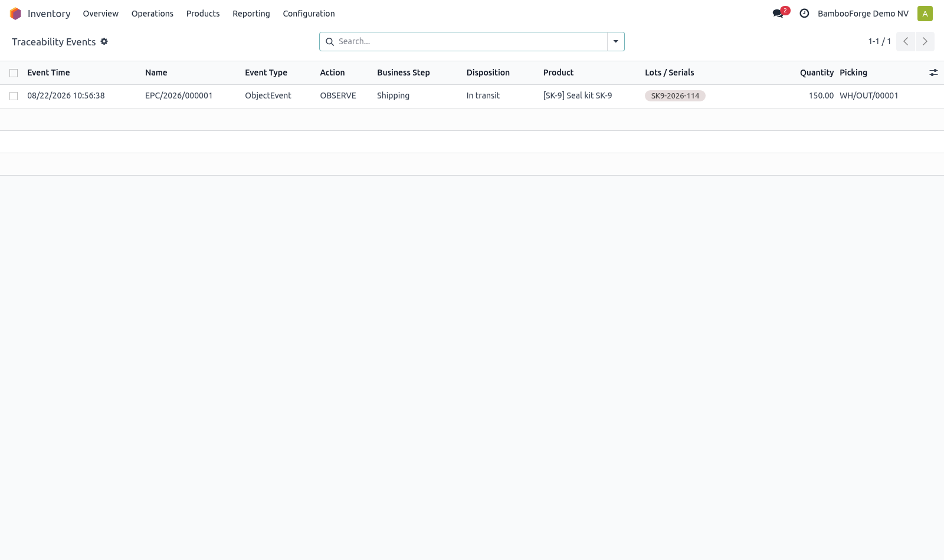
Task: Open the Overview menu
Action: pyautogui.click(x=101, y=14)
